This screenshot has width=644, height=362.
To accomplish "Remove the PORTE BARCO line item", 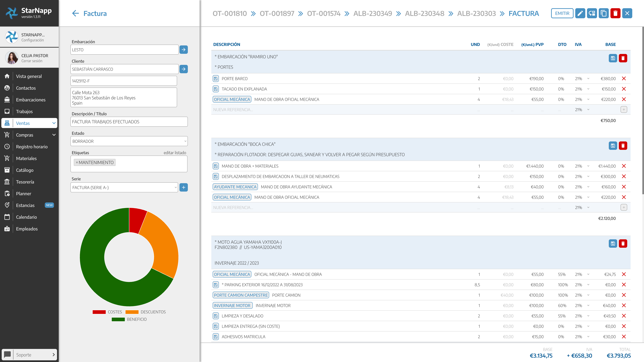I will (x=624, y=79).
